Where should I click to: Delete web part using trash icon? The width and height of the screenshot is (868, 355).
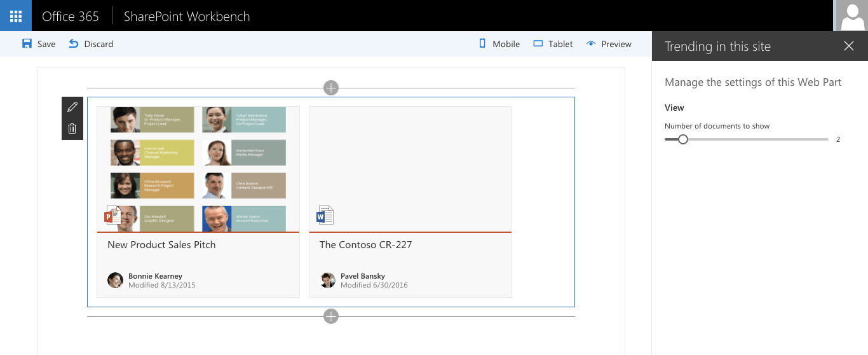72,129
